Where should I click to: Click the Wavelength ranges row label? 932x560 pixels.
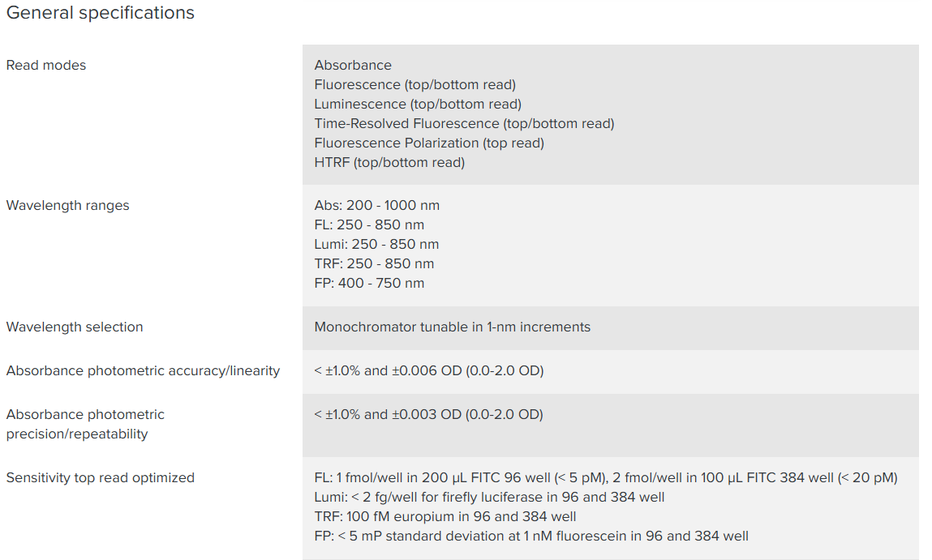tap(67, 206)
